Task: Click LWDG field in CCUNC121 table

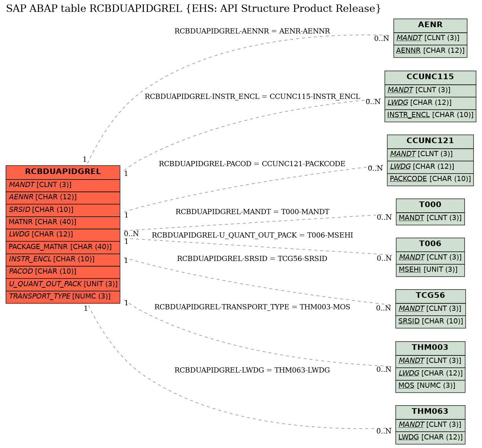Action: 430,167
